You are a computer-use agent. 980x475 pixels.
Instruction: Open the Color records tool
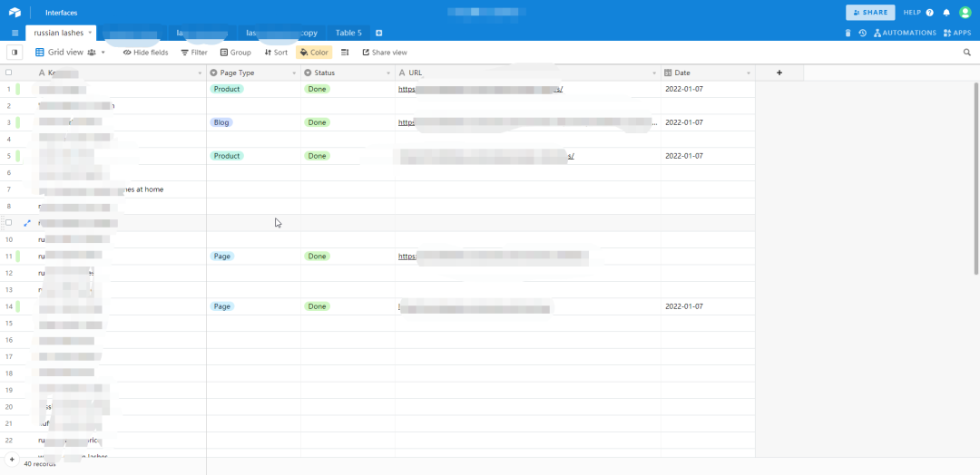tap(314, 53)
